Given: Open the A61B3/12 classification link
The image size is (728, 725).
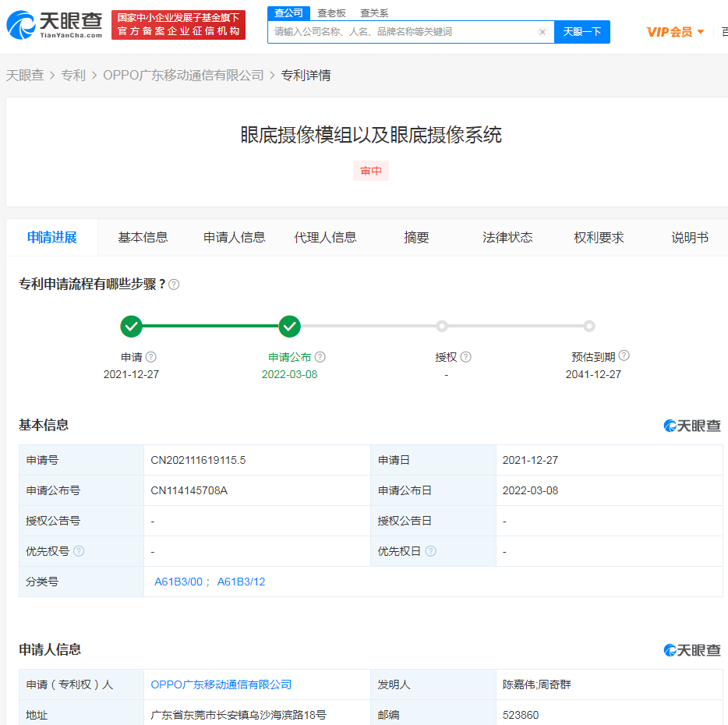Looking at the screenshot, I should (241, 582).
